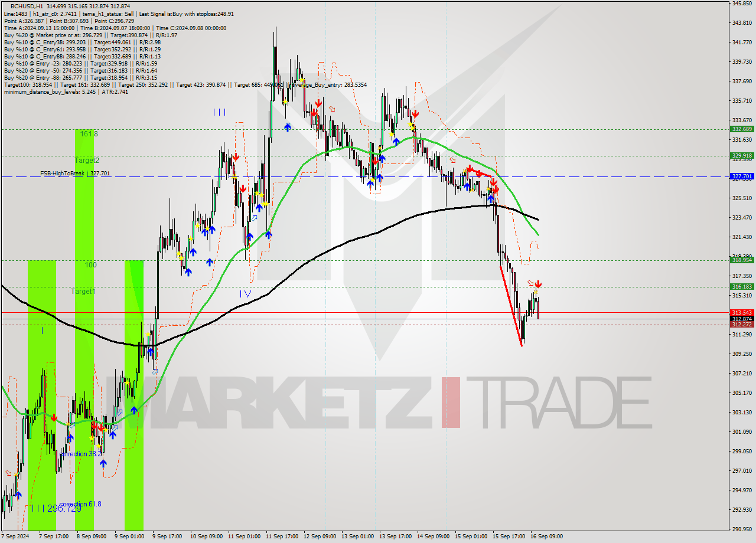Click the Target100: 318.954 targets info line
The width and height of the screenshot is (756, 543).
click(185, 84)
